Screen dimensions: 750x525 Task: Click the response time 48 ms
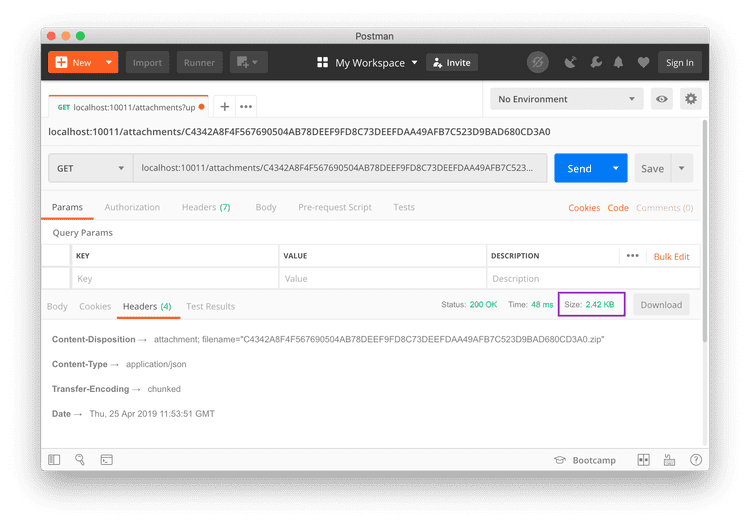pyautogui.click(x=542, y=305)
